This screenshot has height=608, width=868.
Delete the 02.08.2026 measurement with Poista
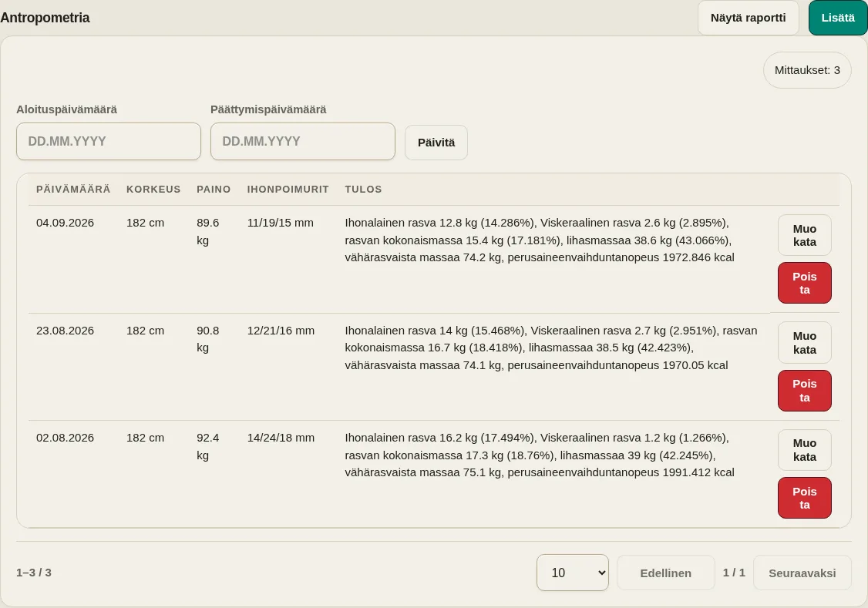(x=804, y=498)
